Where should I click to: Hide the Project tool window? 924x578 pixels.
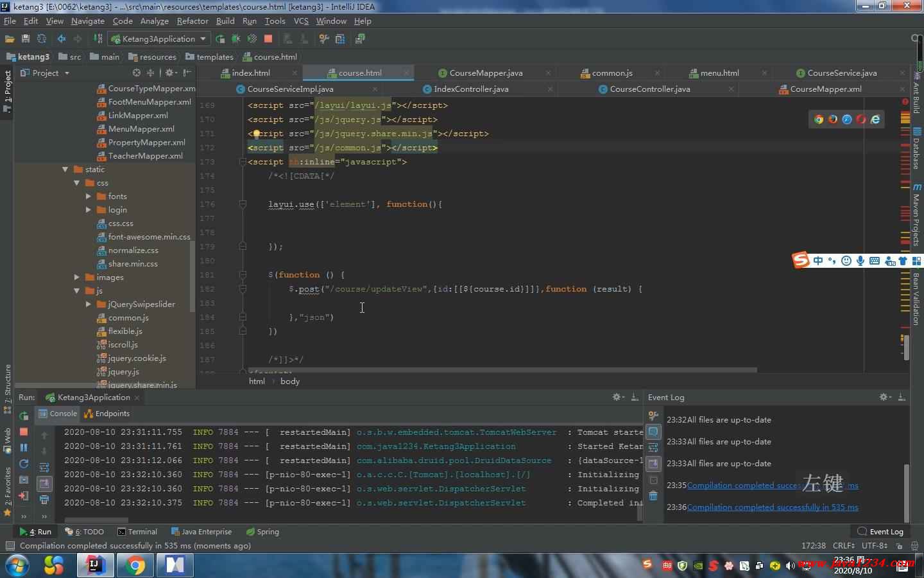click(x=188, y=73)
